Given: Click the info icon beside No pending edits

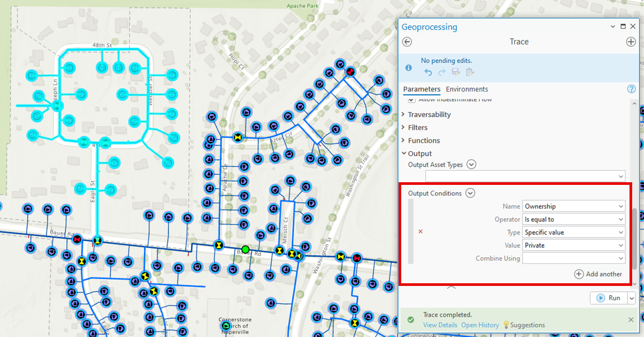Looking at the screenshot, I should pyautogui.click(x=409, y=68).
